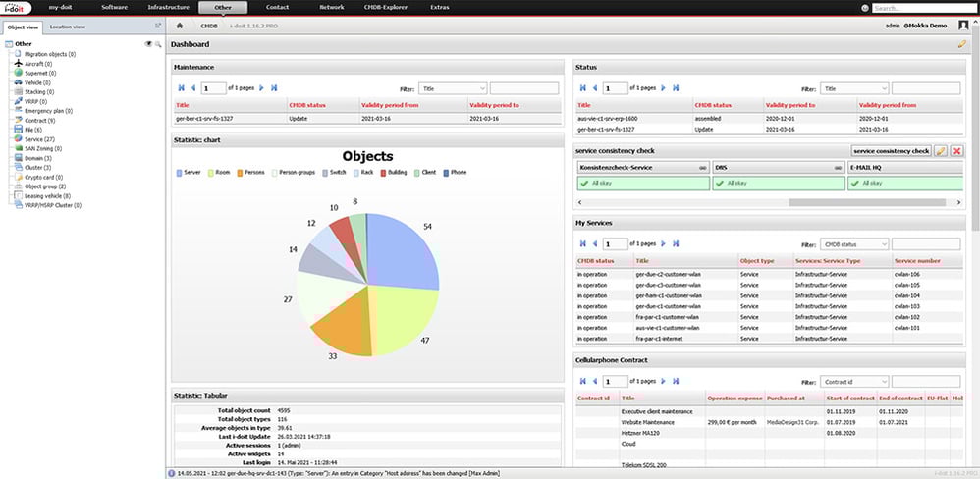Click the i-doit logo

15,8
